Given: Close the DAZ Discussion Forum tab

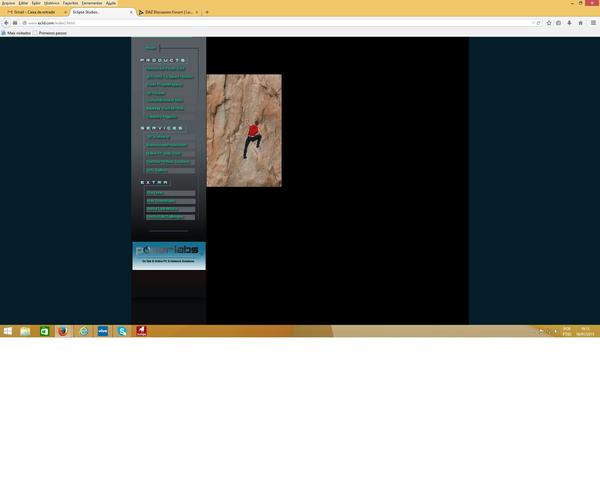Looking at the screenshot, I should coord(197,12).
